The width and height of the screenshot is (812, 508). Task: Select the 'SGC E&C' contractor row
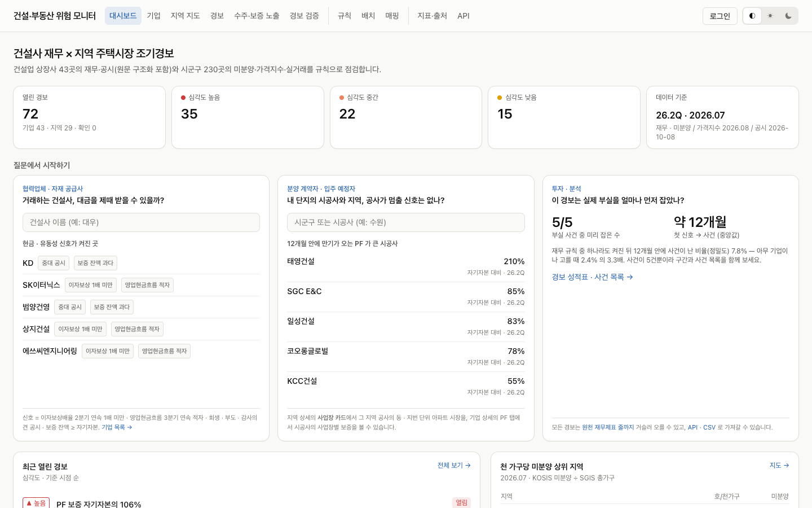pyautogui.click(x=406, y=297)
